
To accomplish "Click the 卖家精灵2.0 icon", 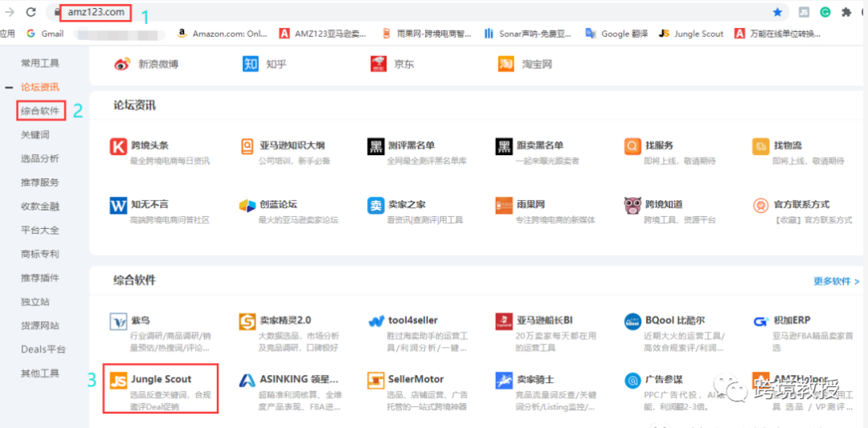I will pos(247,321).
